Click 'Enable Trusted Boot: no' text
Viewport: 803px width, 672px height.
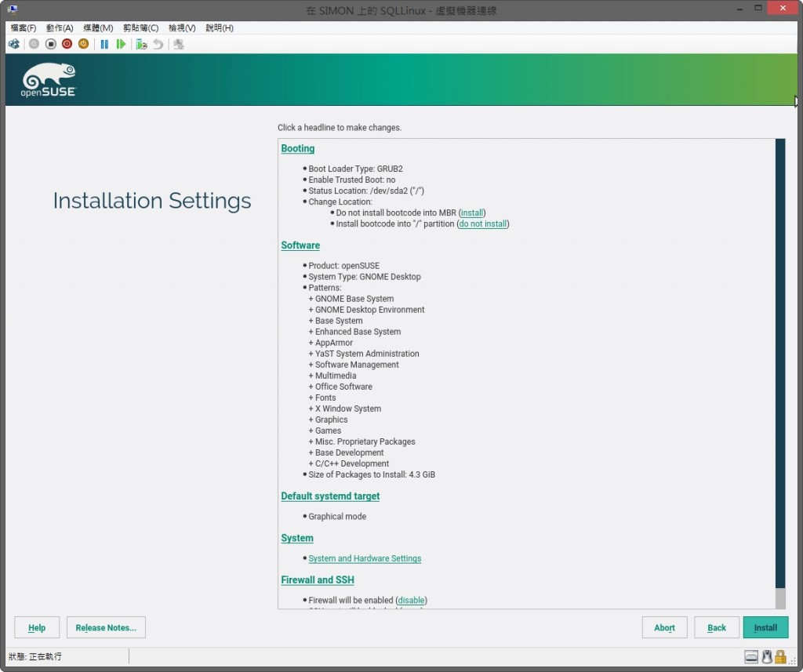tap(352, 180)
